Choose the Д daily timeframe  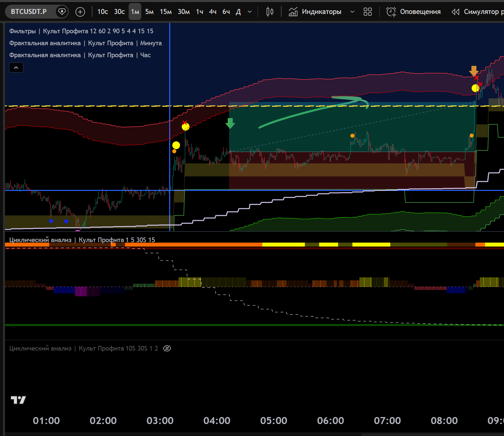click(238, 12)
